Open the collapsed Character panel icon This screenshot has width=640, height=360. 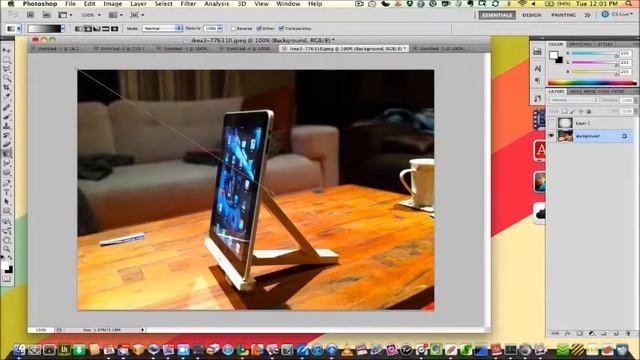point(538,69)
